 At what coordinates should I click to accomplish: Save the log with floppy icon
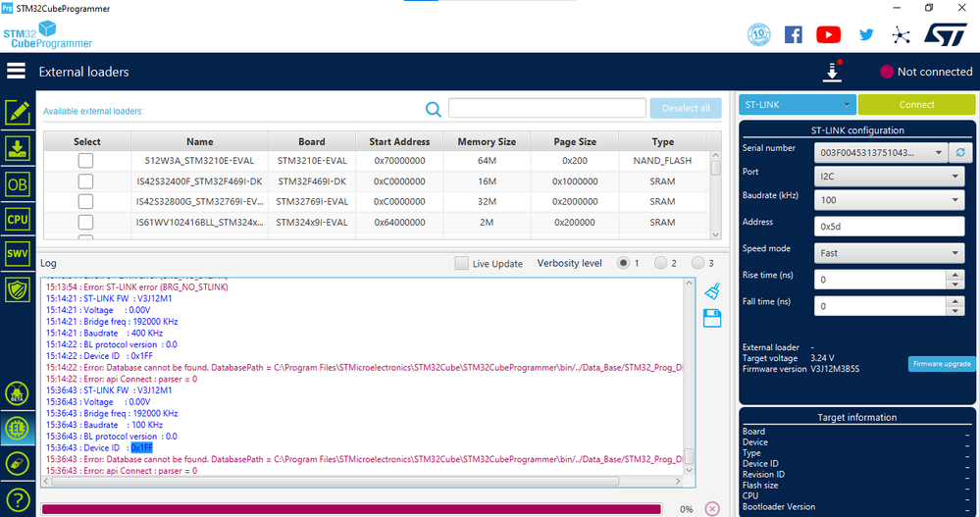712,318
